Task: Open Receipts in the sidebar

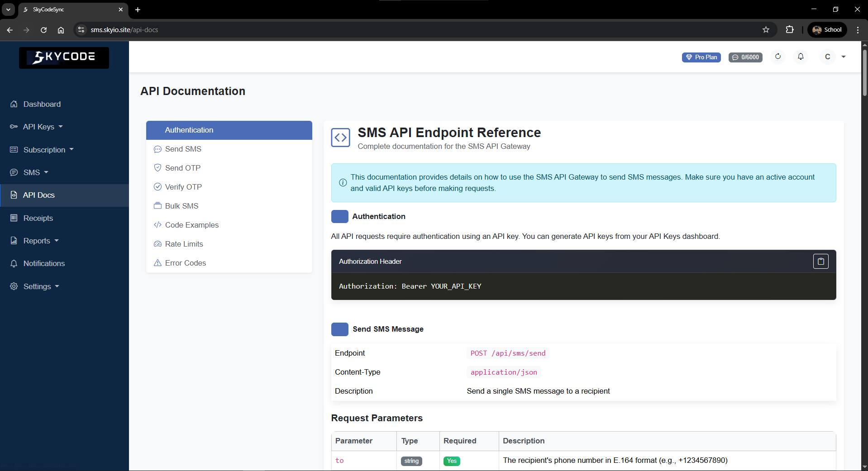Action: point(64,218)
